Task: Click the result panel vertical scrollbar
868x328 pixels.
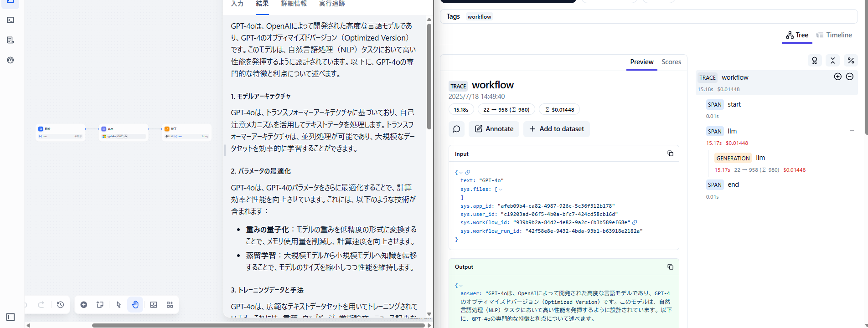Action: tap(429, 77)
